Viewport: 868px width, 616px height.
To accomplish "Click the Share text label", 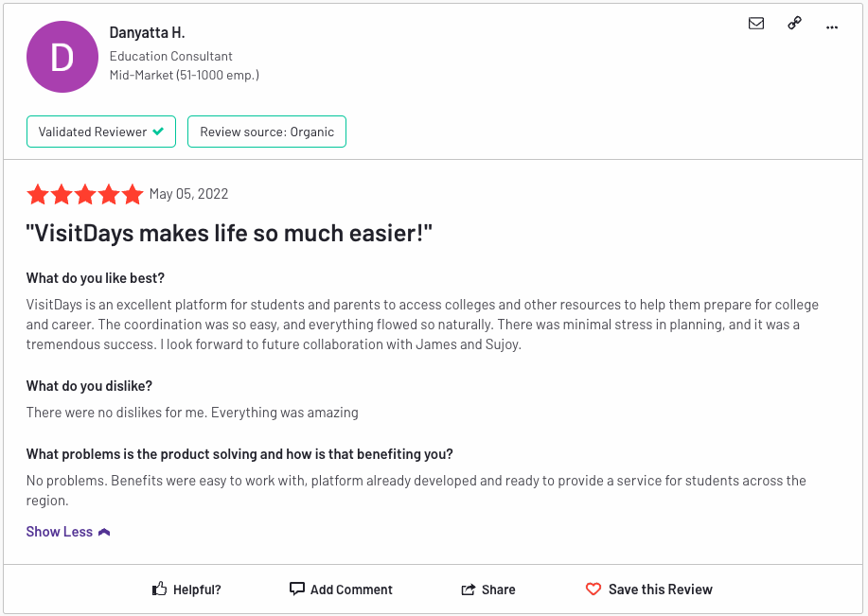I will [x=498, y=590].
